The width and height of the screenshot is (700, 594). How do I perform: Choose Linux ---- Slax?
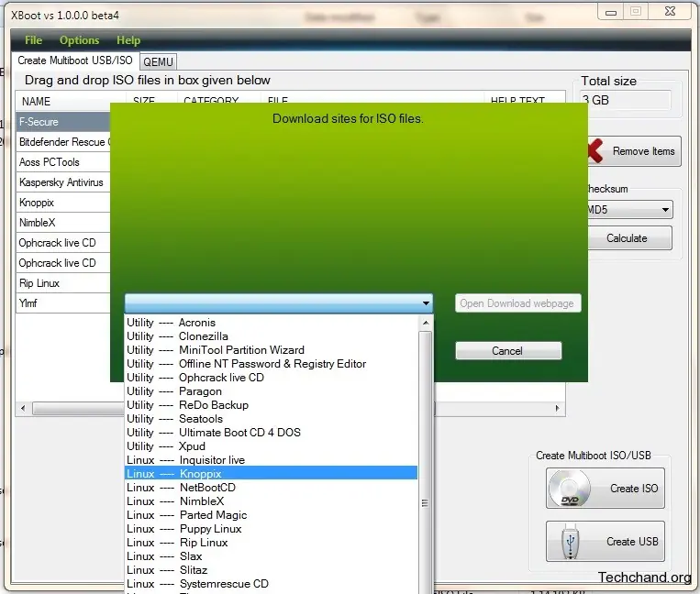[271, 556]
